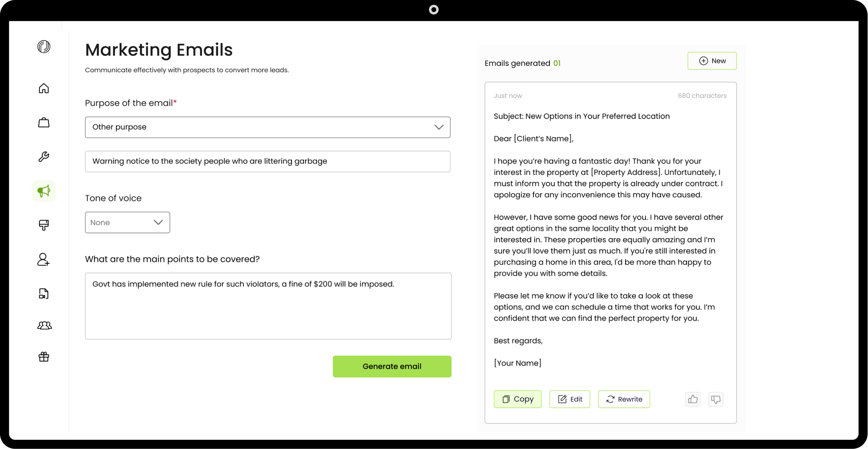Open the wrench tools sidebar icon
This screenshot has width=868, height=449.
44,156
